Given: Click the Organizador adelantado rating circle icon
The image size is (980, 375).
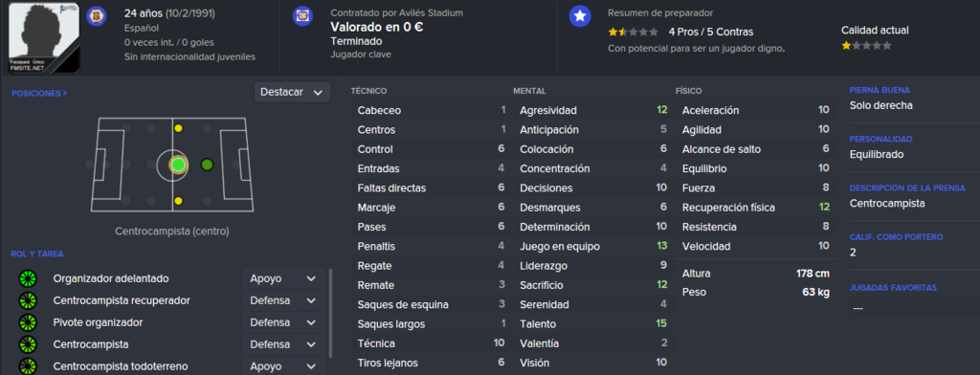Looking at the screenshot, I should 28,278.
